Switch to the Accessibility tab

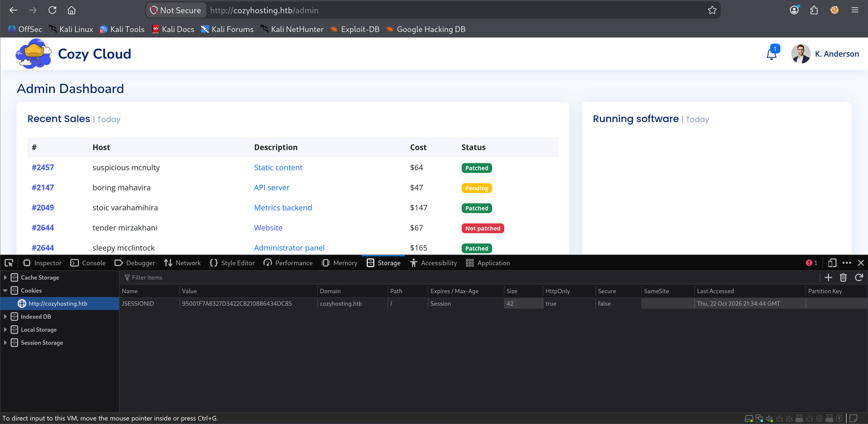click(433, 263)
